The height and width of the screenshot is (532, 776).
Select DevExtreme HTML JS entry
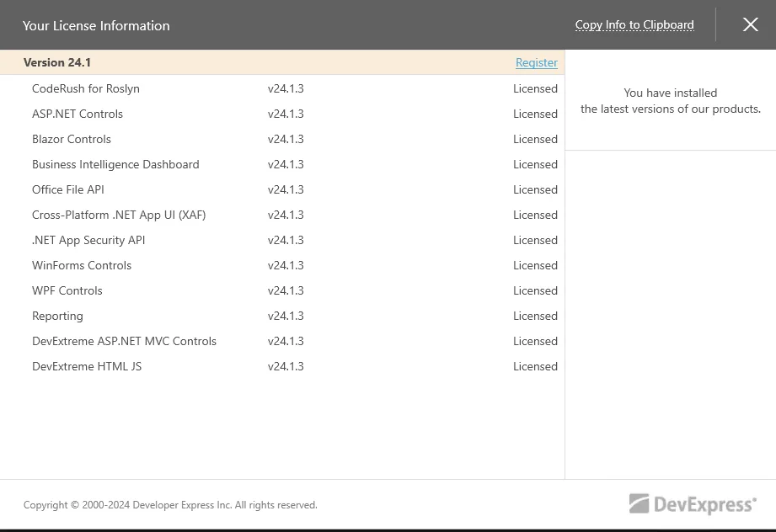click(282, 366)
